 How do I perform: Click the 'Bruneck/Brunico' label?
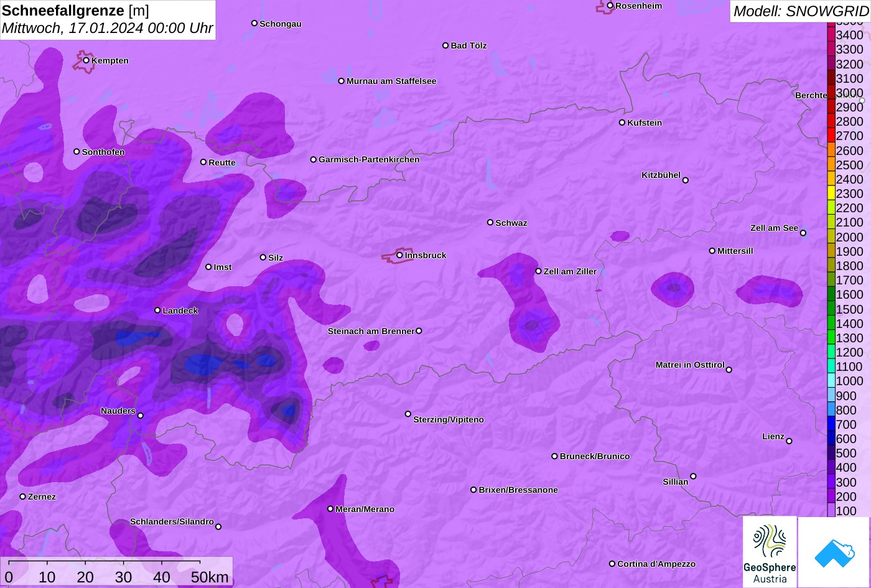click(x=595, y=456)
